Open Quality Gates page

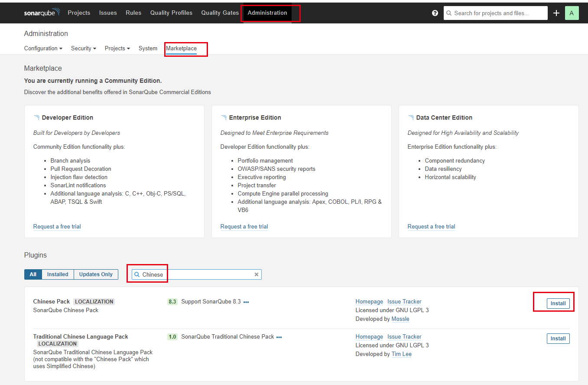220,13
